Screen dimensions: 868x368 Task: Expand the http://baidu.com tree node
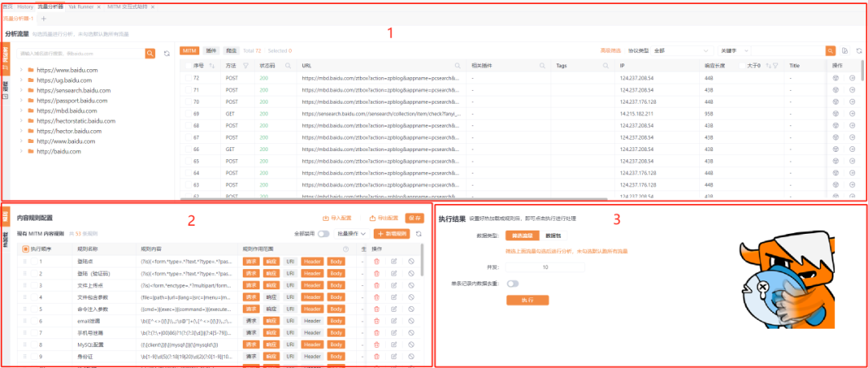click(x=20, y=151)
